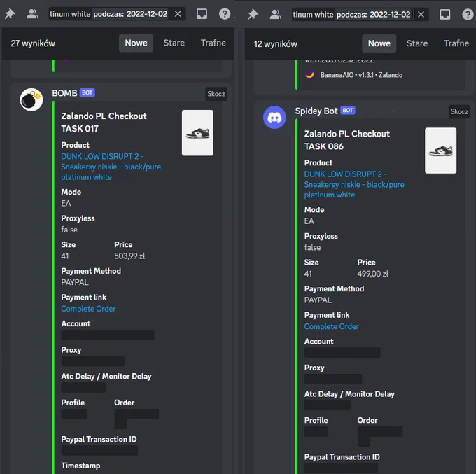Image resolution: width=476 pixels, height=474 pixels.
Task: Open Dunk Low Disrupt 2 link in TASK 086
Action: 354,184
